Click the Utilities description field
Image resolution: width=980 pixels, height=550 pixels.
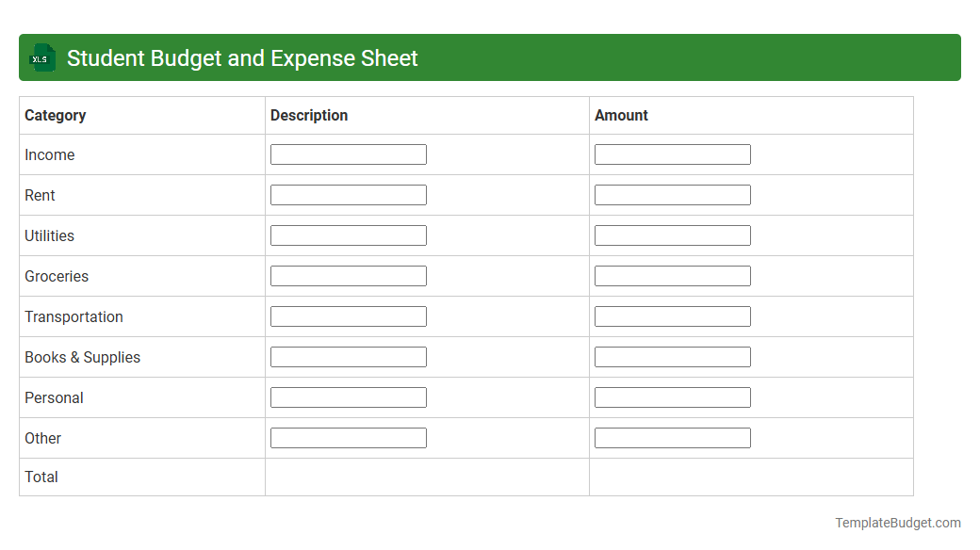pos(348,235)
